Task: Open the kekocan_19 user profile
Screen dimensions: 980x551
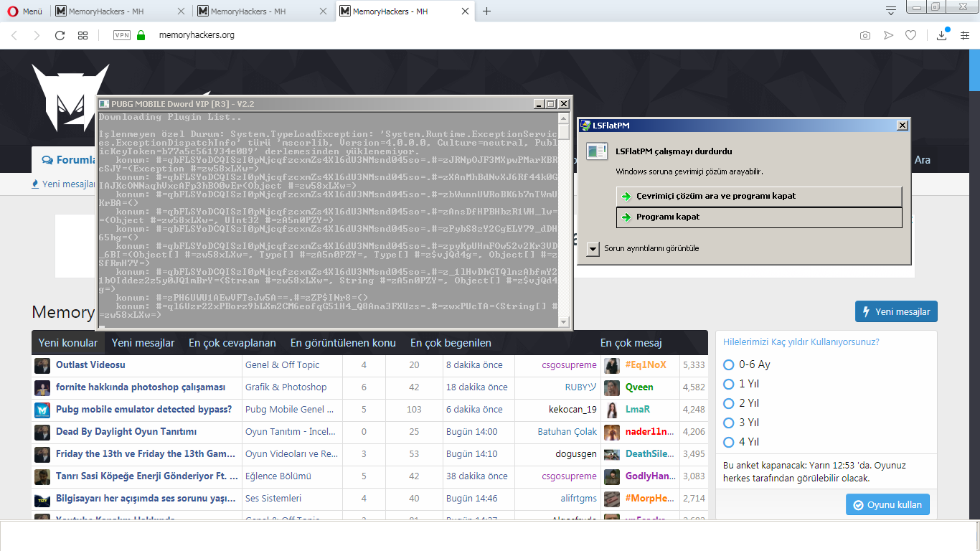Action: 573,409
